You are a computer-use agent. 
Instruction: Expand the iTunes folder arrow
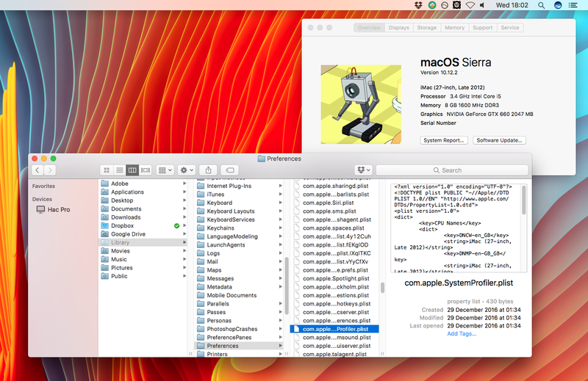280,194
